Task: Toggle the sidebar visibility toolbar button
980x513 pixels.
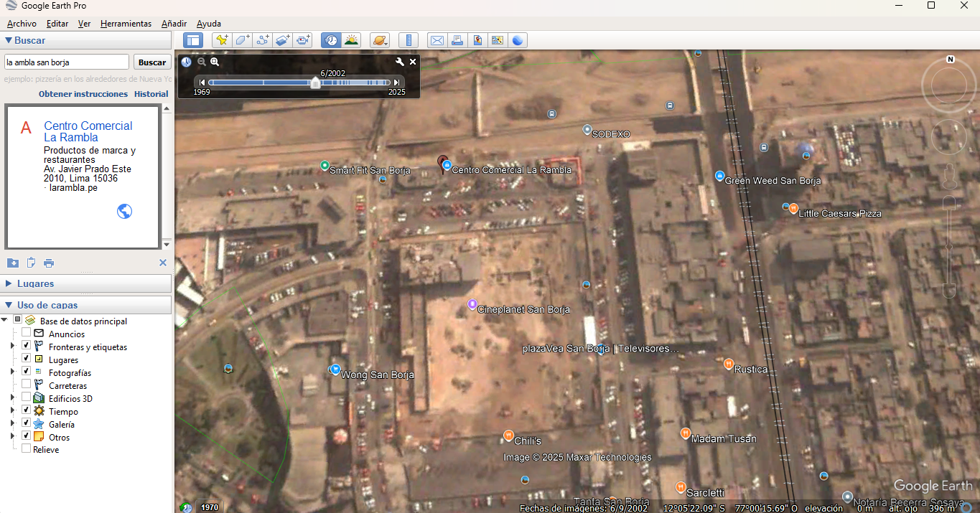Action: (x=193, y=40)
